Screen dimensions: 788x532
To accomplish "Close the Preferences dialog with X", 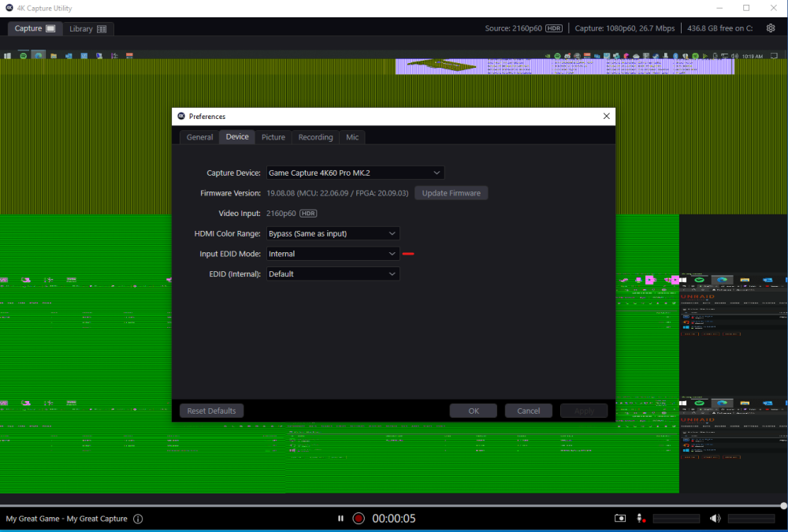I will tap(606, 116).
